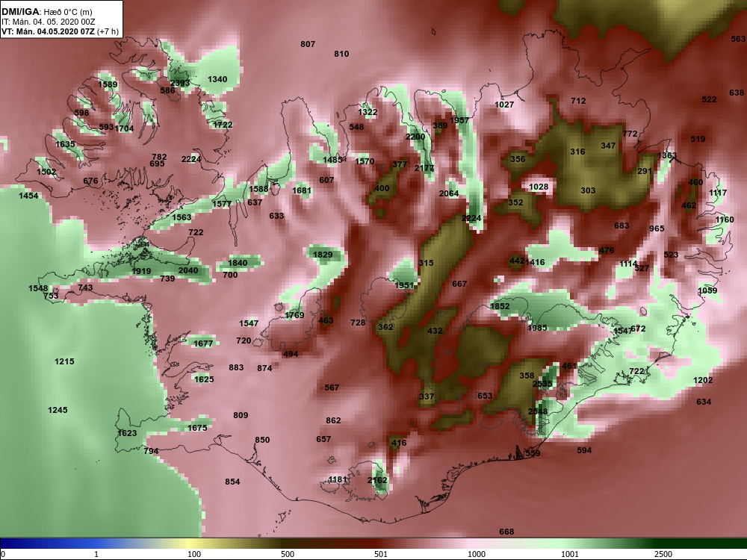Select the 2162 value near the south coast
This screenshot has height=560, width=747.
tap(377, 480)
